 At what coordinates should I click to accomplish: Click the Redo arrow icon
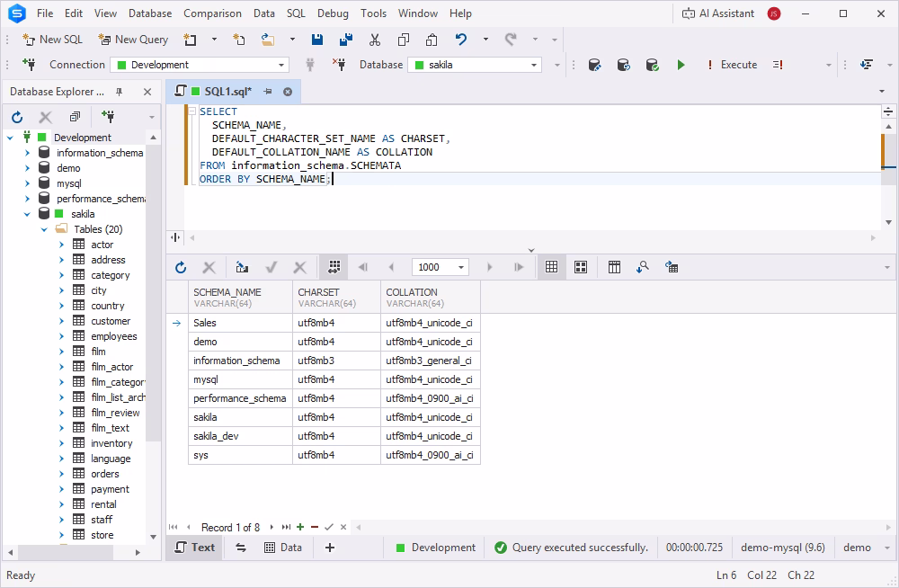pos(511,40)
